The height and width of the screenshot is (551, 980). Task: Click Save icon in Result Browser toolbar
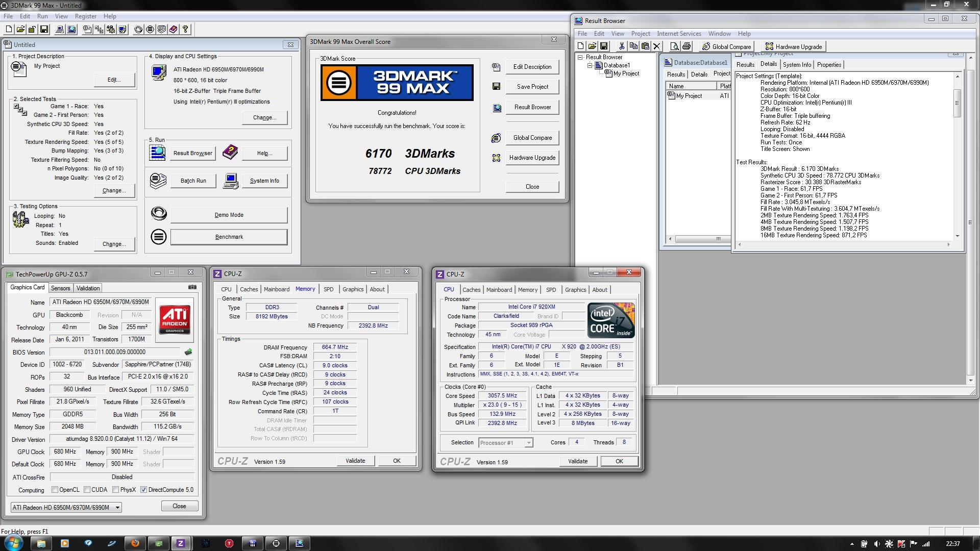604,46
